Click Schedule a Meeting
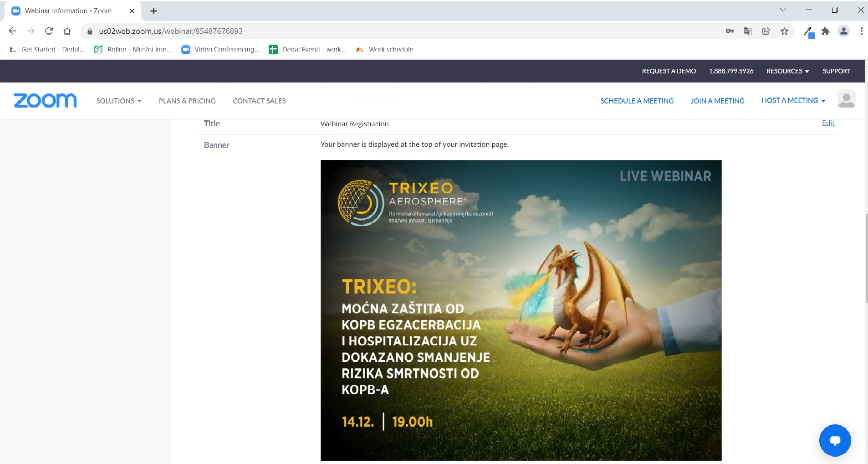Image resolution: width=868 pixels, height=464 pixels. click(x=637, y=101)
